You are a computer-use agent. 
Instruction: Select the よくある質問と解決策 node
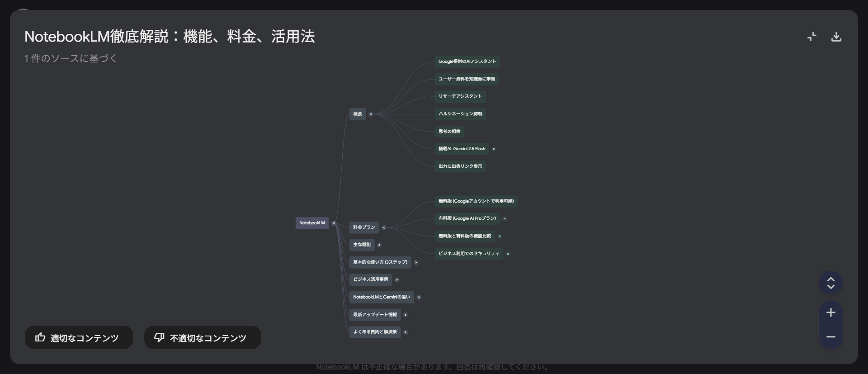click(375, 332)
